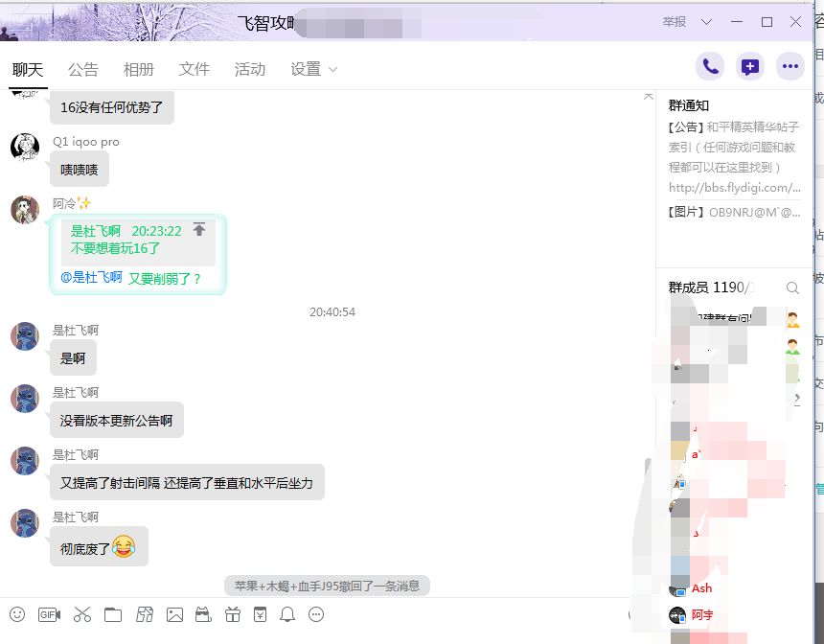
Task: Click the 群通知 panel heading
Action: click(688, 105)
